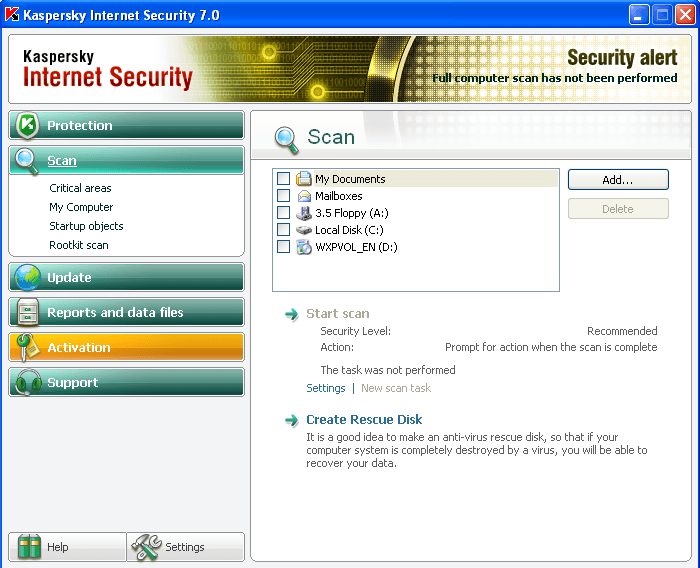Click the WXPVOL_EN (D:) disc icon

(304, 247)
